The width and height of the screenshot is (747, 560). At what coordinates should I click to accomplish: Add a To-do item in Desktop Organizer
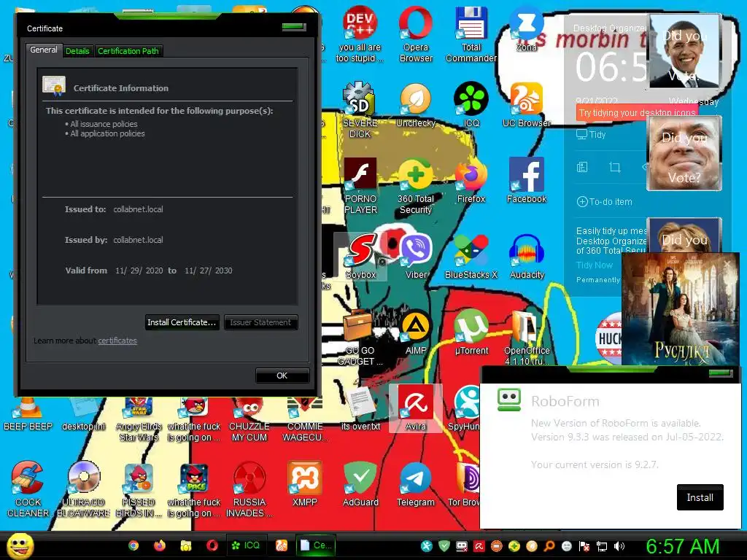click(x=605, y=202)
